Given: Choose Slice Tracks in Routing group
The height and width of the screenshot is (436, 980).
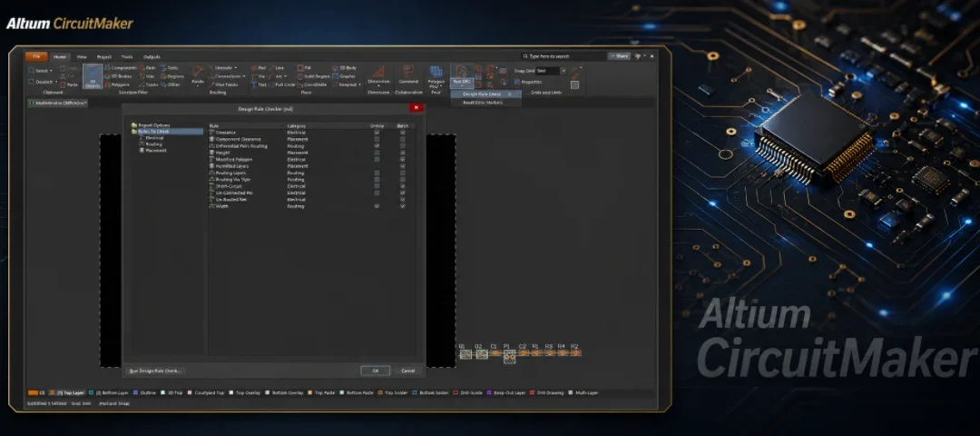Looking at the screenshot, I should pos(223,84).
